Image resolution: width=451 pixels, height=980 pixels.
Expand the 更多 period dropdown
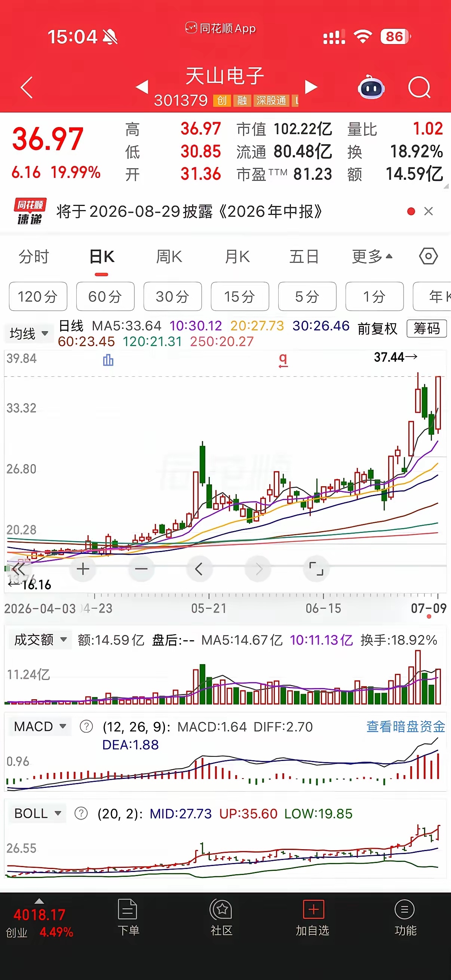[x=372, y=257]
